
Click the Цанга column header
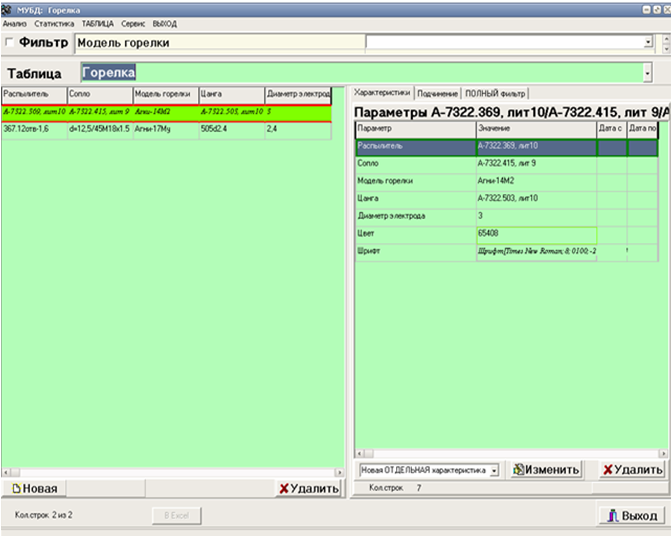[232, 94]
